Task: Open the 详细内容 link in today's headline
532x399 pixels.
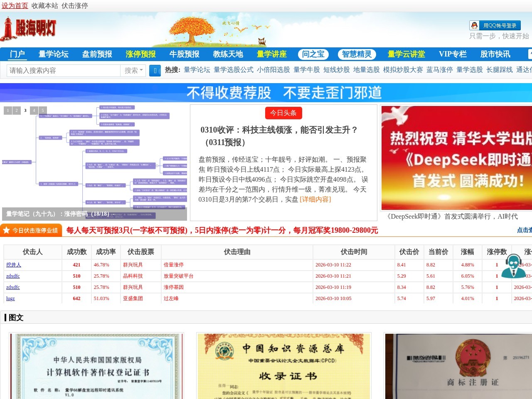Action: [315, 199]
